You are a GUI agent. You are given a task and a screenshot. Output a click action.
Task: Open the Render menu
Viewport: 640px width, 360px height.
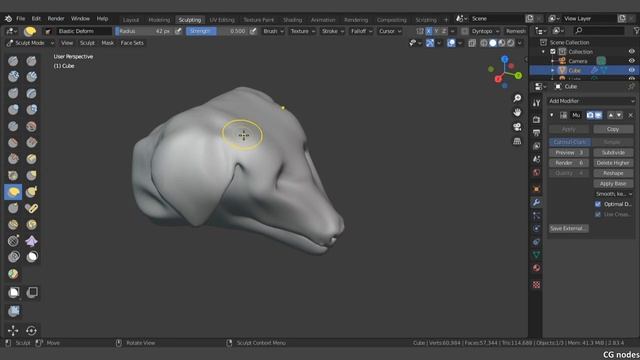pos(56,19)
